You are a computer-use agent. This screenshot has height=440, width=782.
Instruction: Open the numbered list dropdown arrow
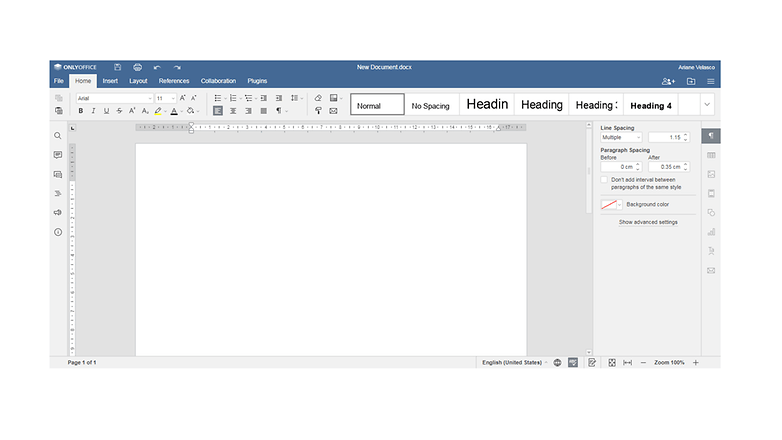pos(240,99)
